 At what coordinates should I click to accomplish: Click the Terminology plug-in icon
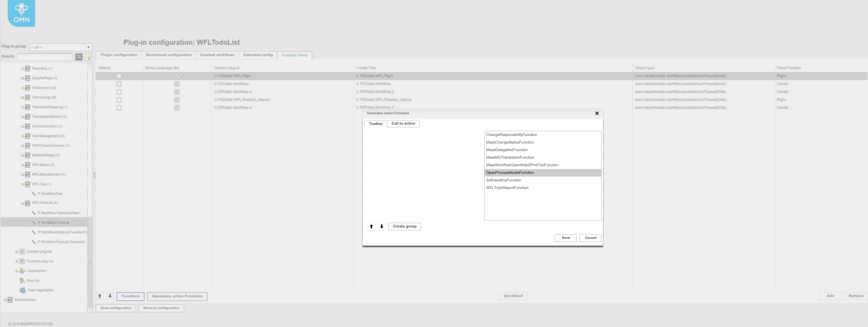[28, 97]
